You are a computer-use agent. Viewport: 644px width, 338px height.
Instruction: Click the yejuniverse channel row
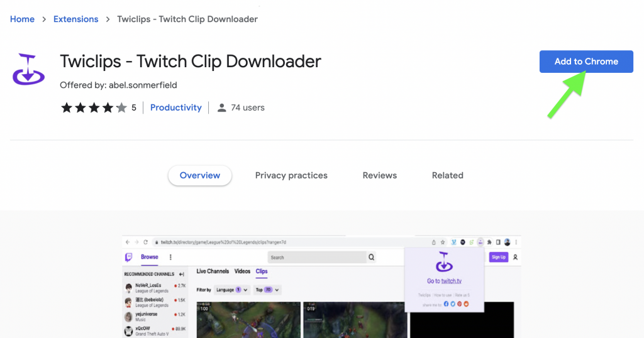click(155, 317)
